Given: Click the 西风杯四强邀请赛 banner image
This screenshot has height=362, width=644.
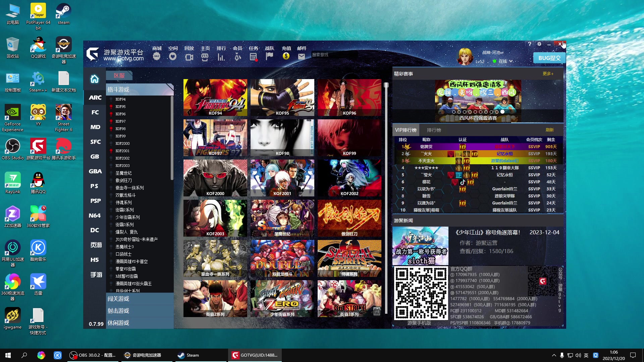Looking at the screenshot, I should tap(478, 101).
